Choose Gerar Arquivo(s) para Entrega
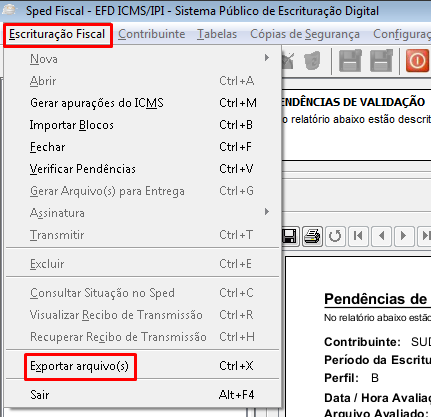Image resolution: width=431 pixels, height=417 pixels. pos(143,191)
